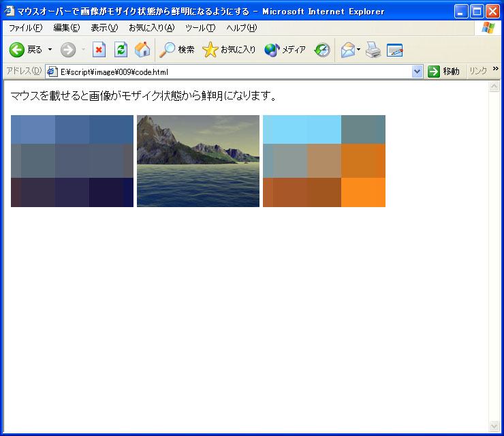
Task: Go to the home page icon
Action: click(x=142, y=50)
